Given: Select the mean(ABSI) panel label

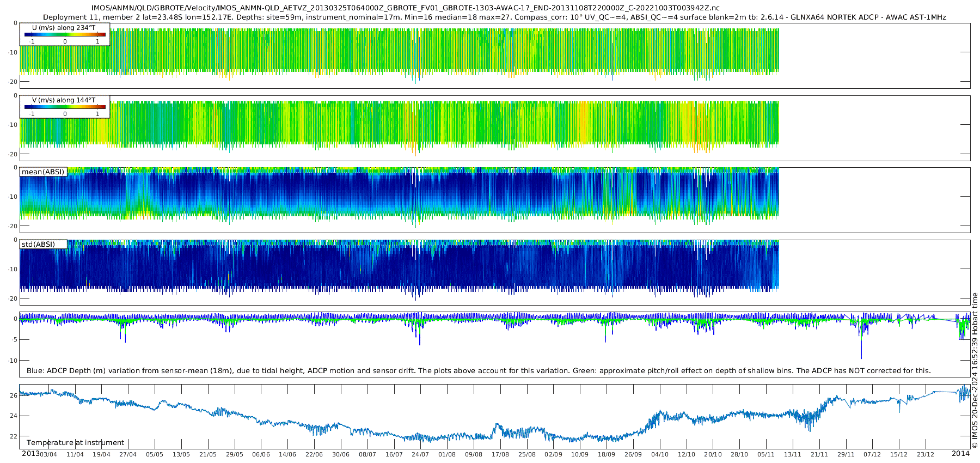Looking at the screenshot, I should tap(43, 172).
